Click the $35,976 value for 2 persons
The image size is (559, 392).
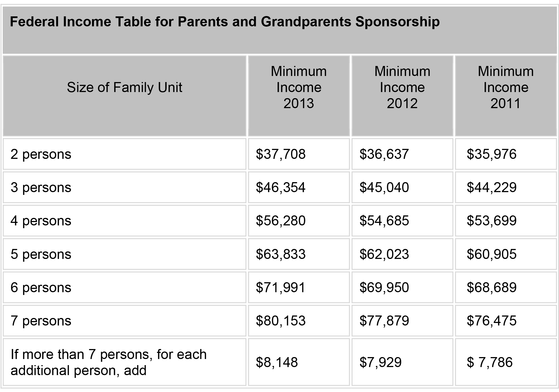[x=492, y=154]
